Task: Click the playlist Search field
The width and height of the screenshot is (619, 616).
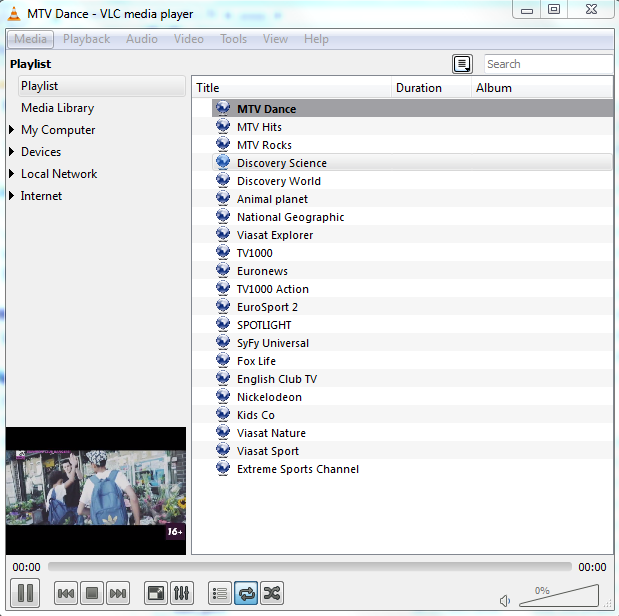Action: click(548, 64)
